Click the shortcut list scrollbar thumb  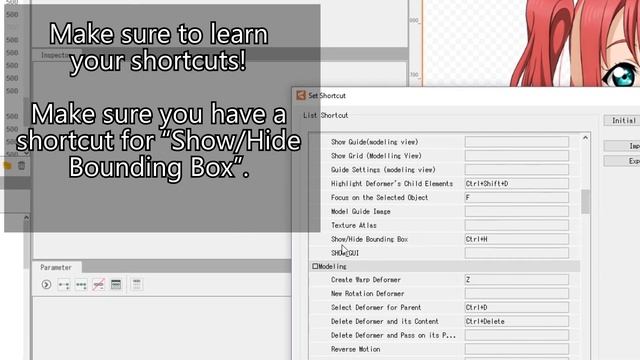pos(585,202)
